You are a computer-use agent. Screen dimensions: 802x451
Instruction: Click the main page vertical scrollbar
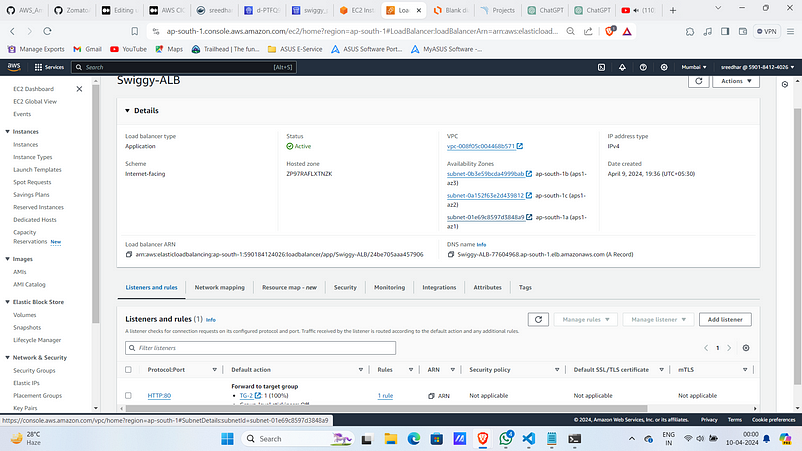coord(797,245)
